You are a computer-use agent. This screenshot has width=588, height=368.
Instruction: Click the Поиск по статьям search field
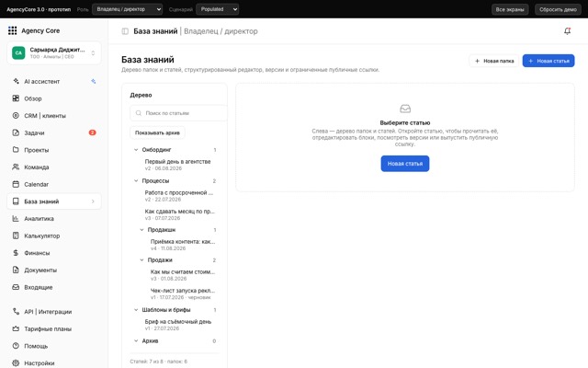[178, 113]
